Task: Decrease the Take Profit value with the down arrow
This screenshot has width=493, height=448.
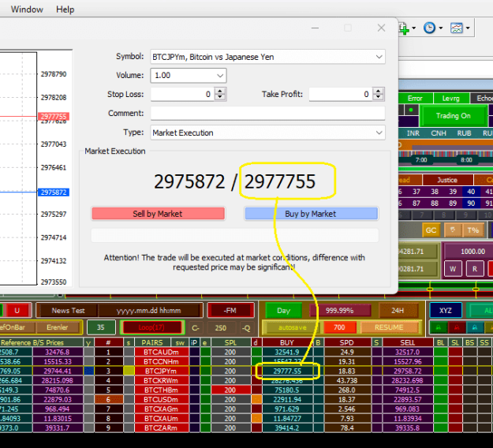Action: pos(378,97)
